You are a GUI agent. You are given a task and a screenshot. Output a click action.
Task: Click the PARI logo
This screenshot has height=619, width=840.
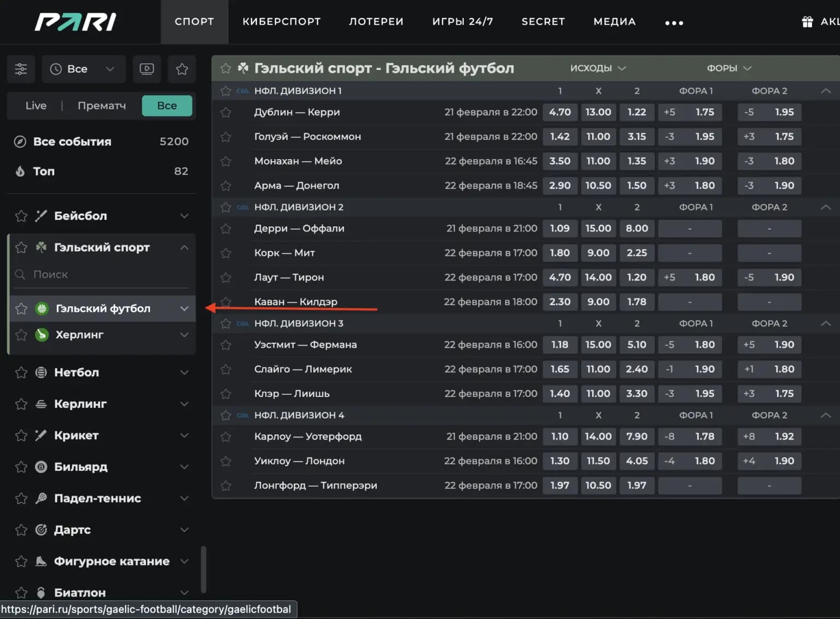coord(75,22)
